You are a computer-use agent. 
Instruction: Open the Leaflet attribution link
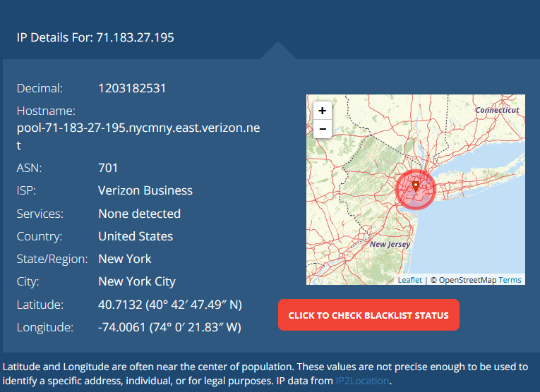[409, 280]
